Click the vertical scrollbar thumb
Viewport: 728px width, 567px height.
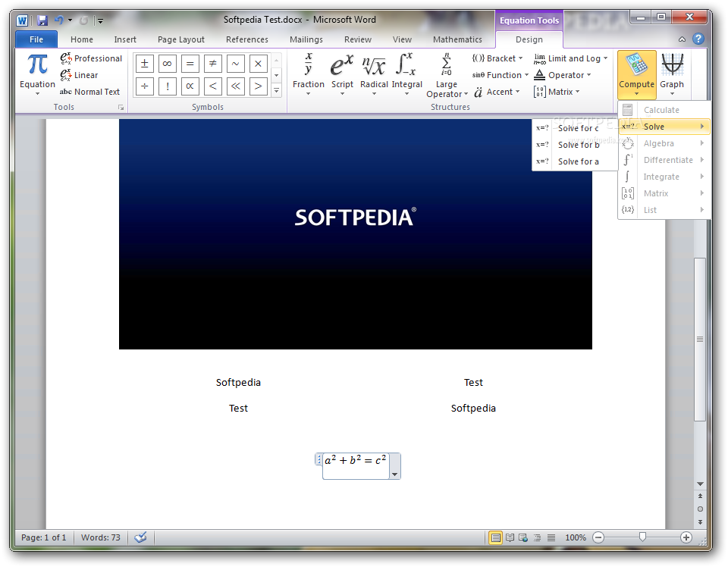click(700, 339)
